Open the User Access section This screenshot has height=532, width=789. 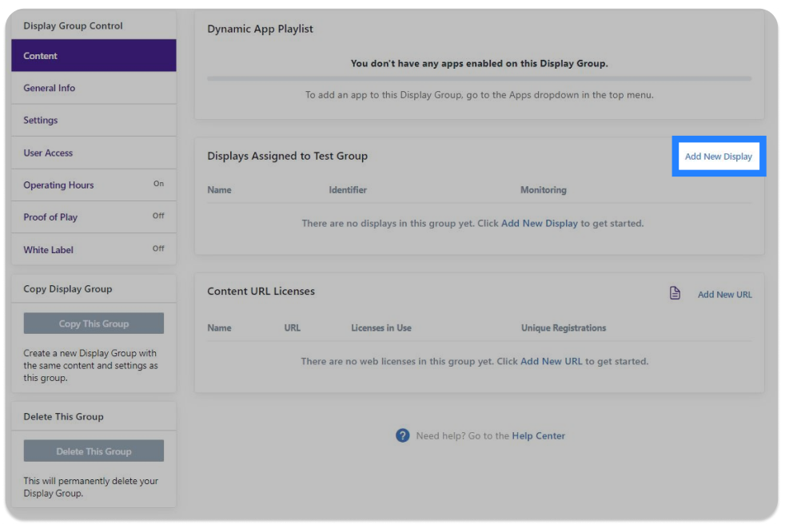click(x=94, y=153)
